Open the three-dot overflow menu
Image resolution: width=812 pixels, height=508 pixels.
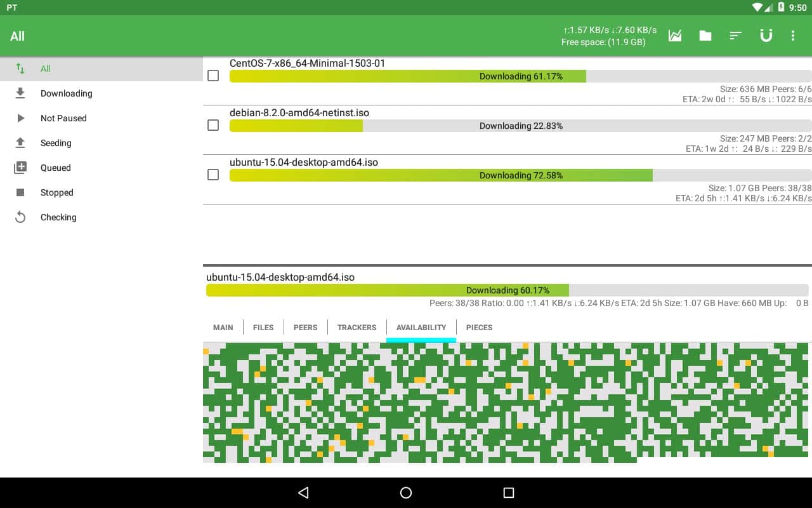point(793,36)
